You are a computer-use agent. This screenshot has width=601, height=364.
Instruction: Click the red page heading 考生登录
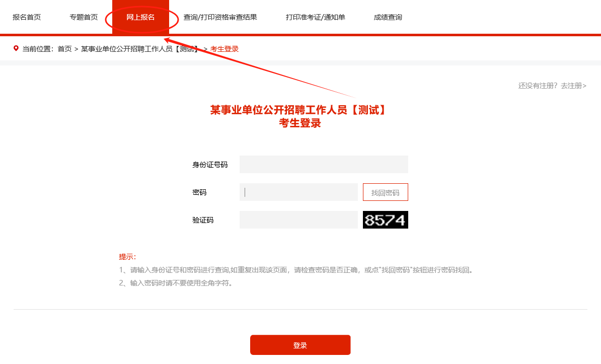point(299,123)
